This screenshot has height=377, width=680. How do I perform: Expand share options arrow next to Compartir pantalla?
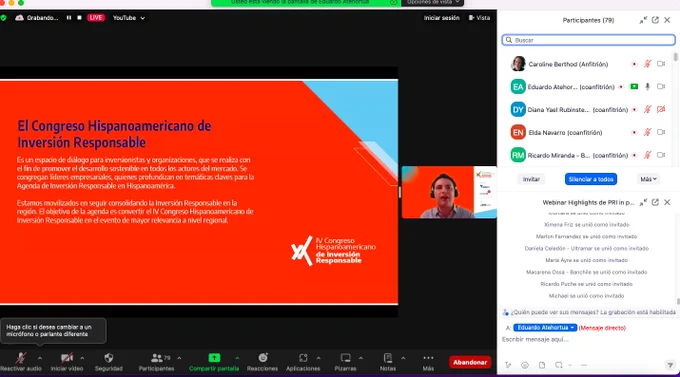tap(237, 358)
